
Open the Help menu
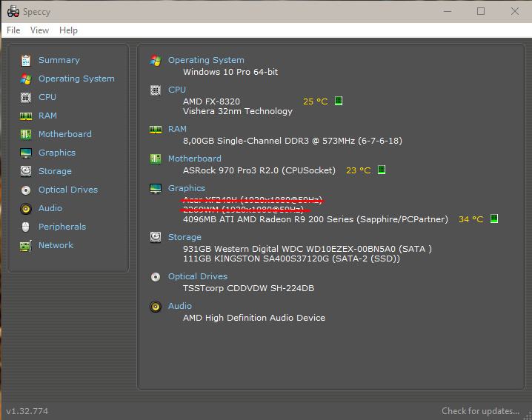tap(68, 30)
